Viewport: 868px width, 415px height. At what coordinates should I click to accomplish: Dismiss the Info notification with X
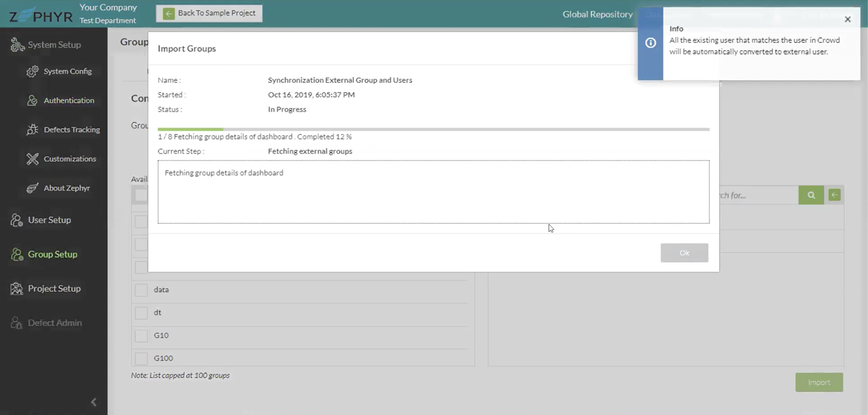click(x=848, y=20)
